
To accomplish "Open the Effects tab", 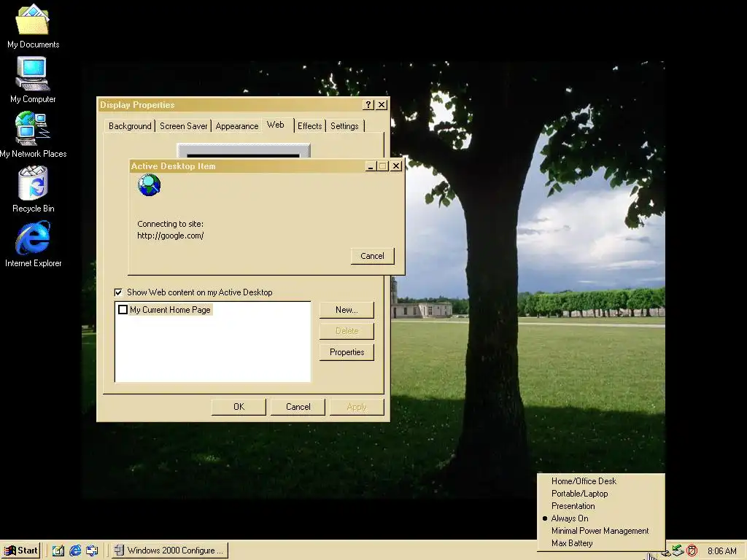I will (x=309, y=126).
